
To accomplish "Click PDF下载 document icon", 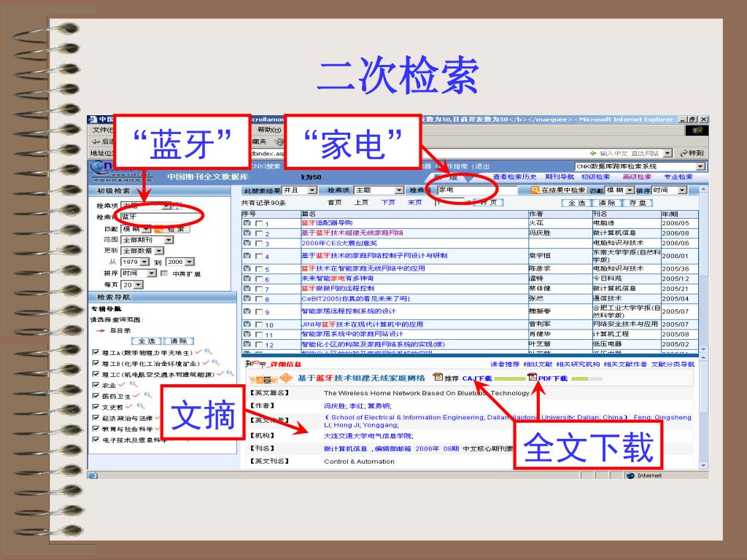I will (x=532, y=378).
